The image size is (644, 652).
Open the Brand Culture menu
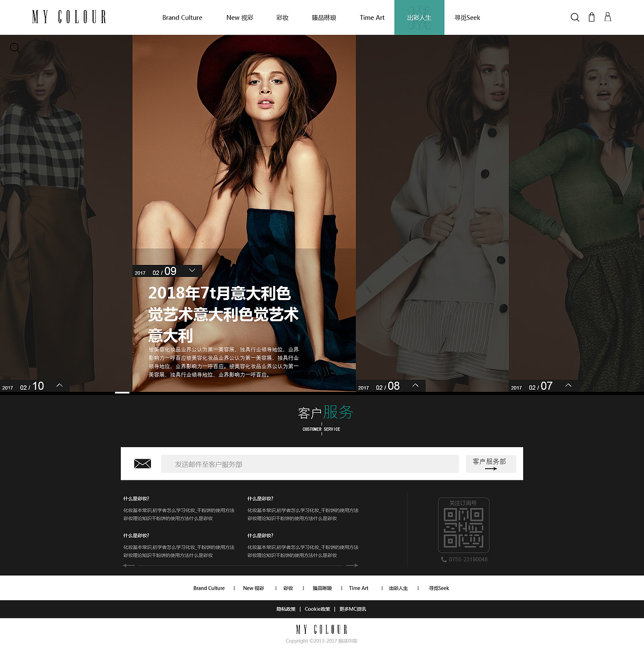click(x=182, y=18)
